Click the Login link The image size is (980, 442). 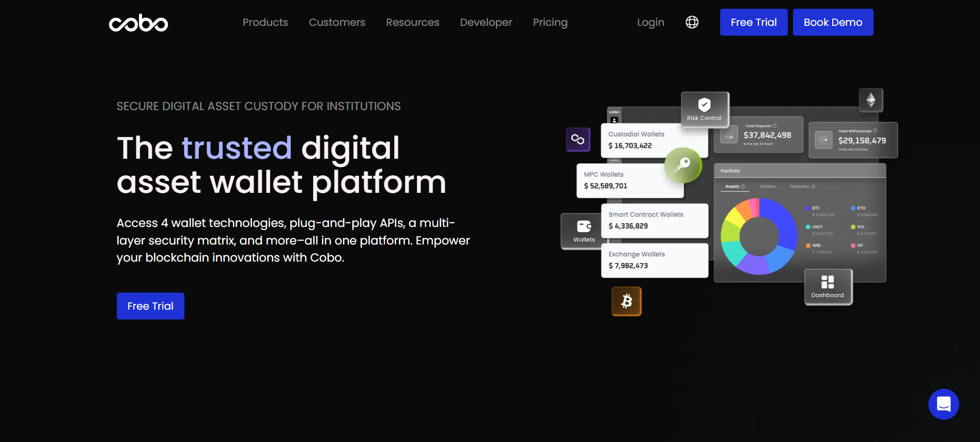click(x=650, y=22)
